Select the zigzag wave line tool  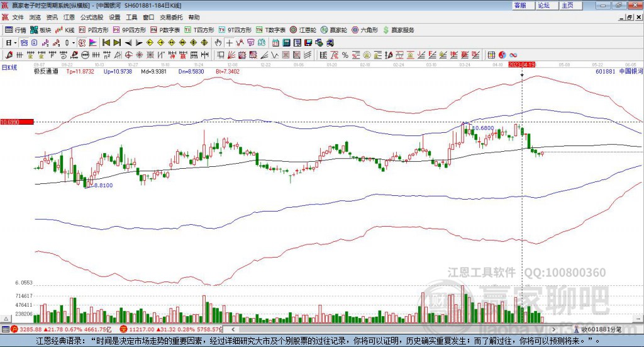point(274,55)
